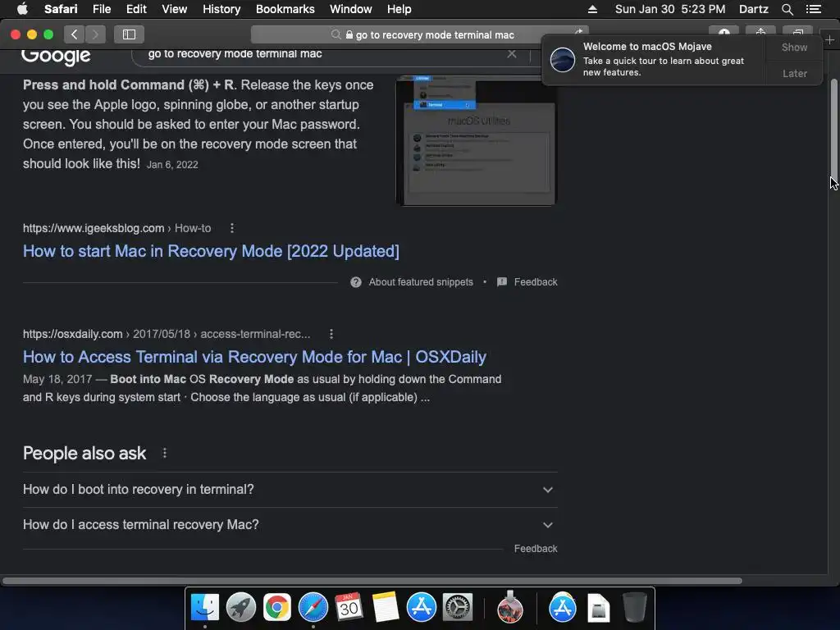Viewport: 840px width, 630px height.
Task: Expand How do I boot into recovery in terminal
Action: 290,490
